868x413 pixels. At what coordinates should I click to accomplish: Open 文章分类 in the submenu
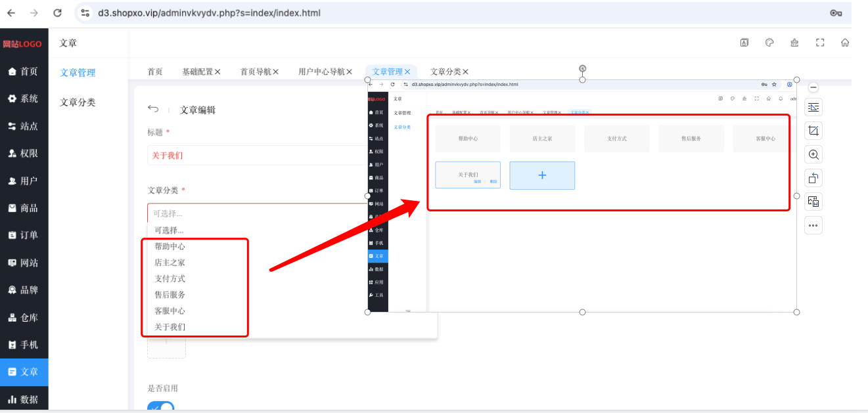(78, 102)
